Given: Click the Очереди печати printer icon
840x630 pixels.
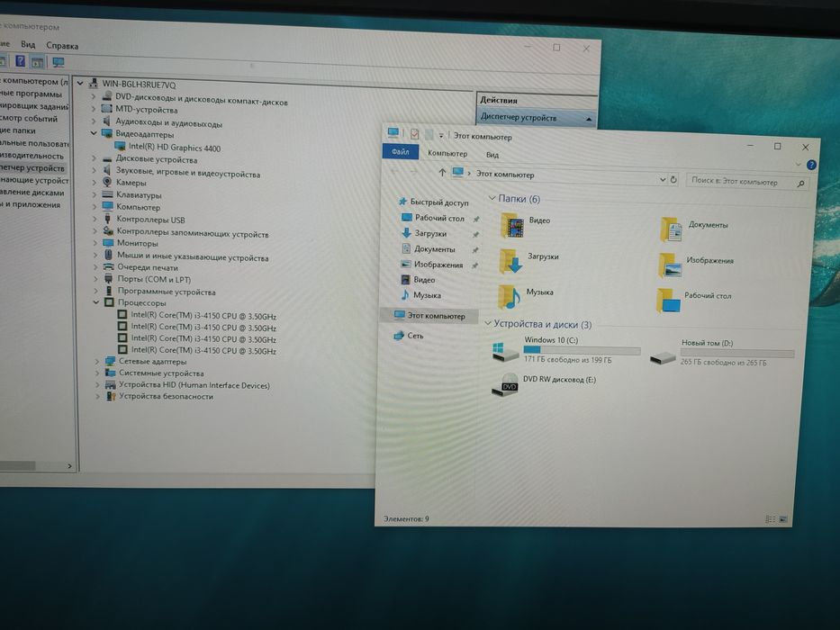Looking at the screenshot, I should (109, 266).
